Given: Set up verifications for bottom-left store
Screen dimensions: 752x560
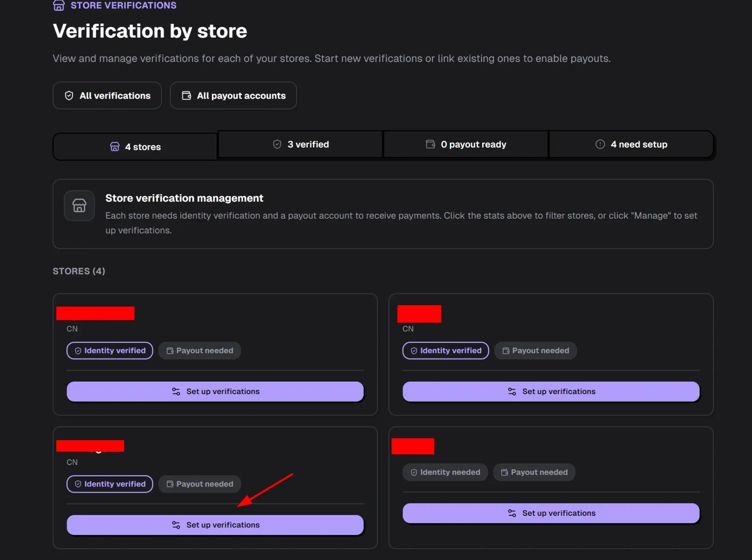Looking at the screenshot, I should pyautogui.click(x=215, y=525).
